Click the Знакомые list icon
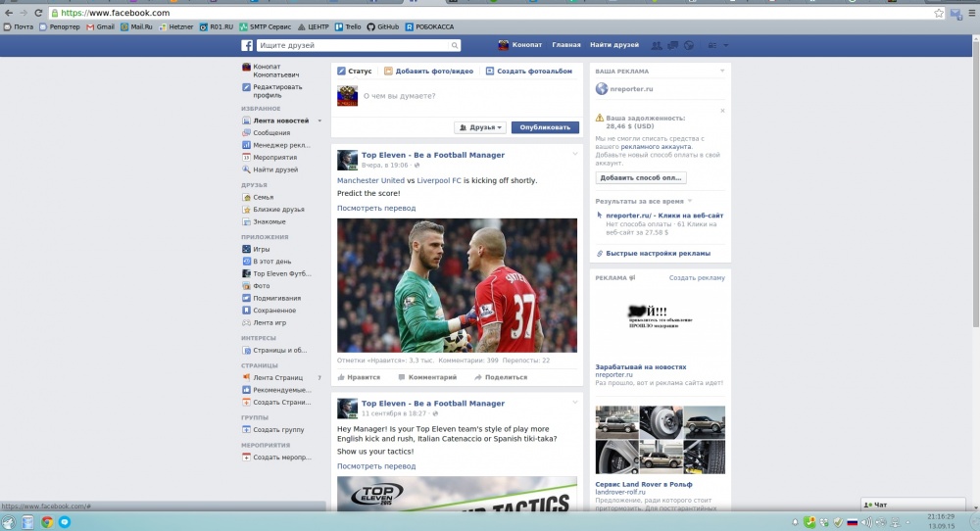The image size is (980, 531). pos(246,221)
